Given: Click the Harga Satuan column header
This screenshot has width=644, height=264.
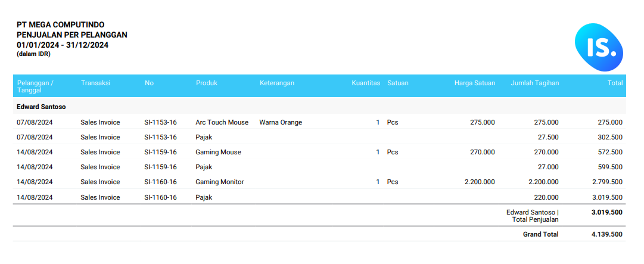Looking at the screenshot, I should [x=474, y=83].
